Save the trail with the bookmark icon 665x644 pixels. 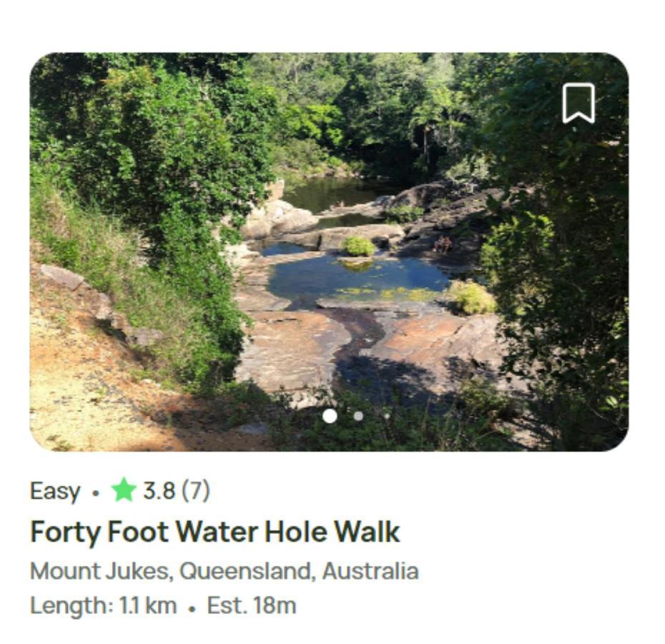click(578, 103)
